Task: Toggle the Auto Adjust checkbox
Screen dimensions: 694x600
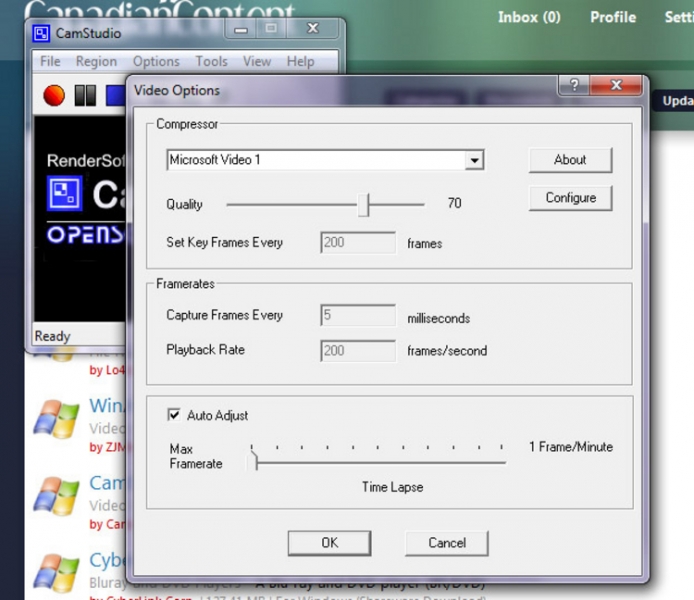Action: tap(174, 415)
